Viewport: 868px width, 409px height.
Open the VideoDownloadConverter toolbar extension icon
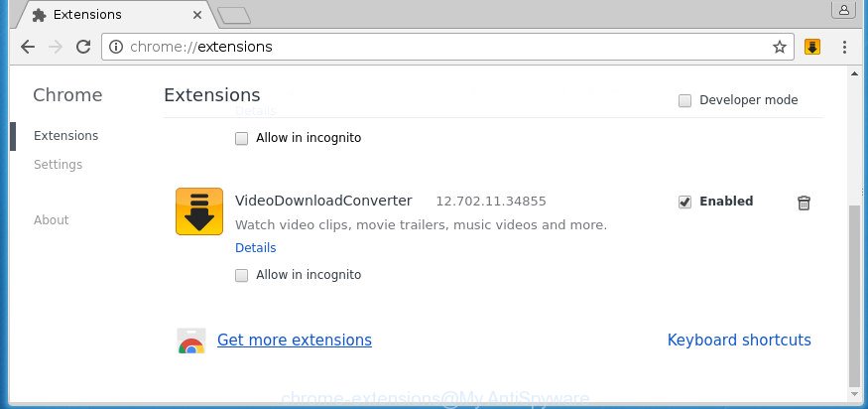pyautogui.click(x=812, y=47)
